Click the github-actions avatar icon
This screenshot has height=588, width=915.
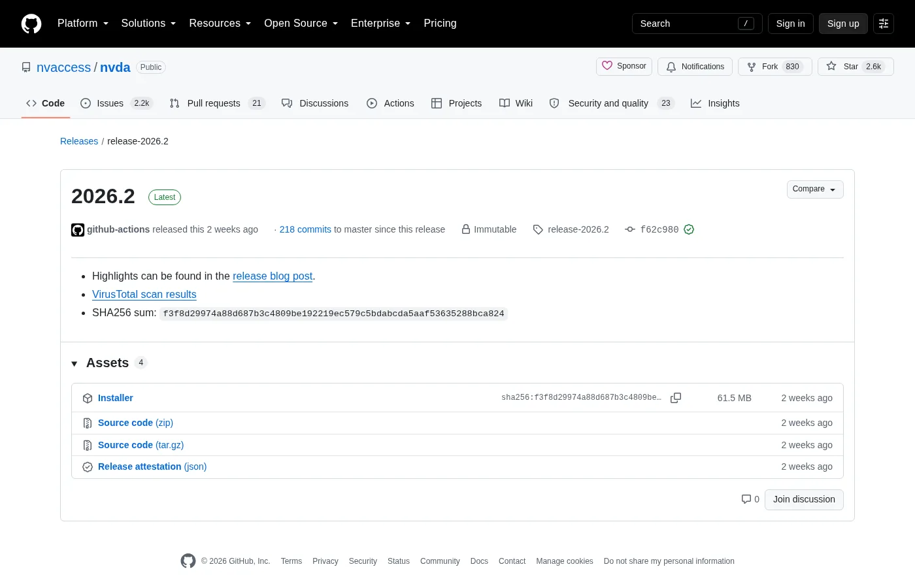point(78,230)
